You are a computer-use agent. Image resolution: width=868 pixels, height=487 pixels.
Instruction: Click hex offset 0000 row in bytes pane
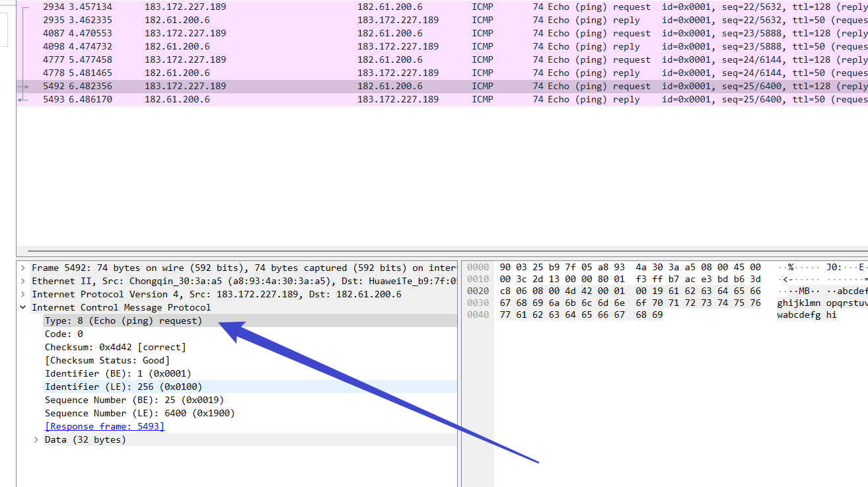(x=478, y=267)
